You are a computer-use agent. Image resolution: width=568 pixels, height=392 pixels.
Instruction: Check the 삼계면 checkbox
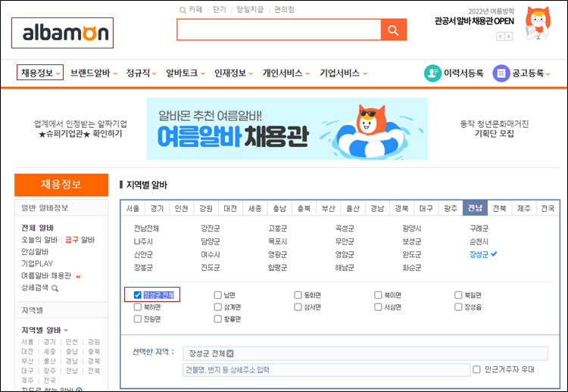(x=217, y=307)
